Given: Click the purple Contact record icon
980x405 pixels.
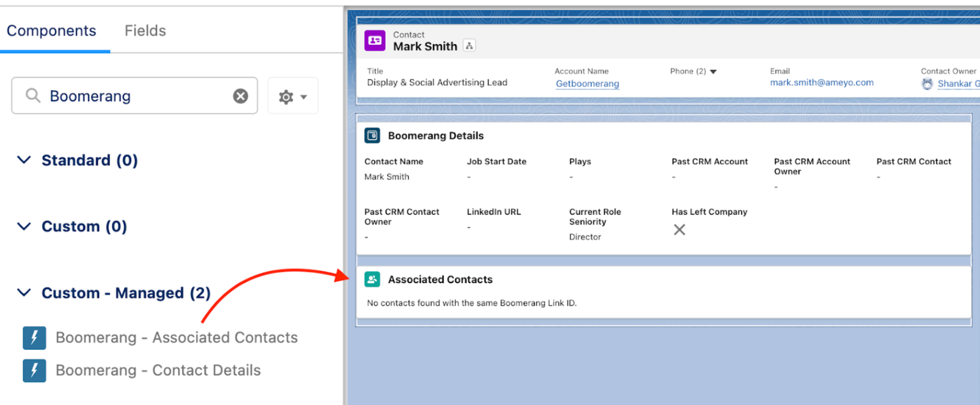Looking at the screenshot, I should point(375,41).
